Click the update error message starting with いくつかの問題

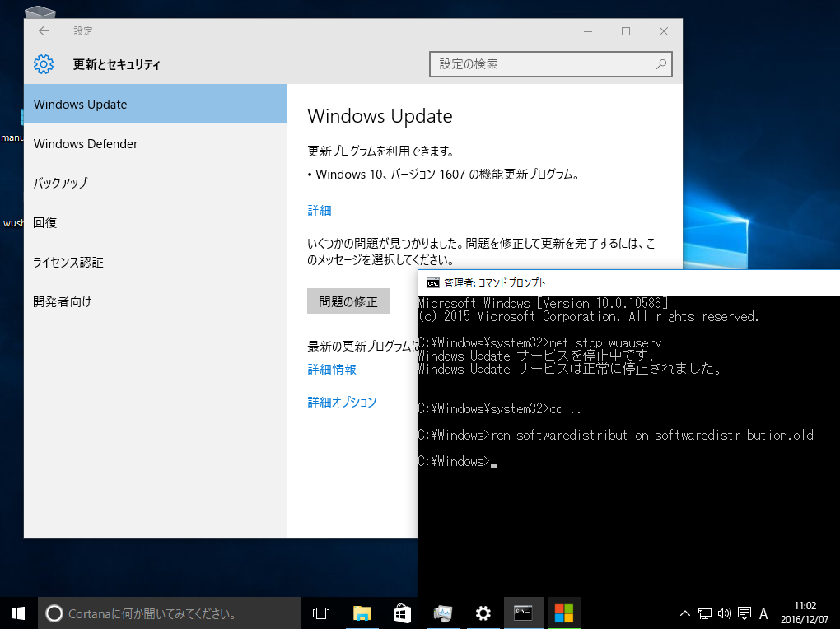click(x=481, y=251)
